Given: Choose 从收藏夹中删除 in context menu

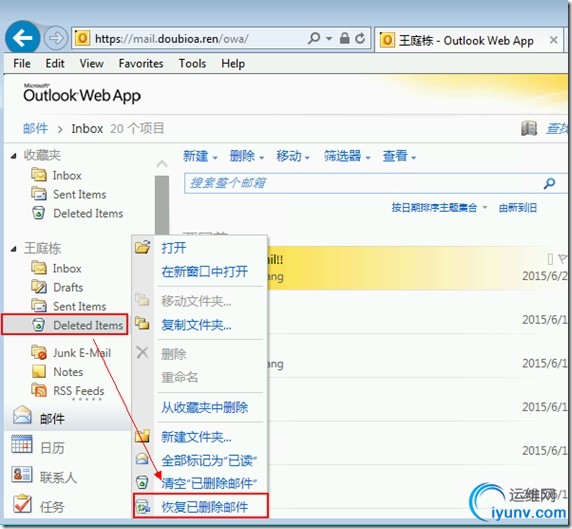Looking at the screenshot, I should pyautogui.click(x=205, y=407).
